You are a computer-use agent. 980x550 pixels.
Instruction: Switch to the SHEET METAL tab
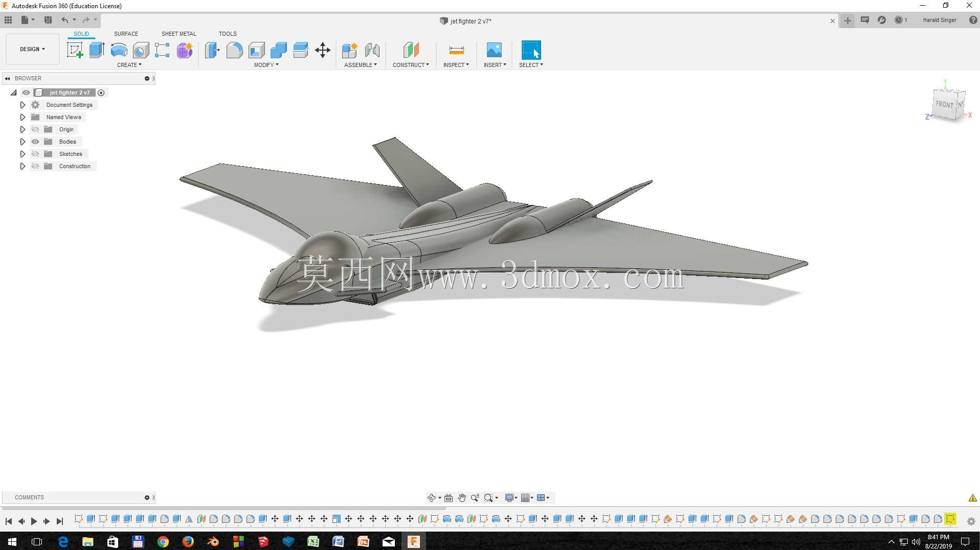pyautogui.click(x=179, y=34)
